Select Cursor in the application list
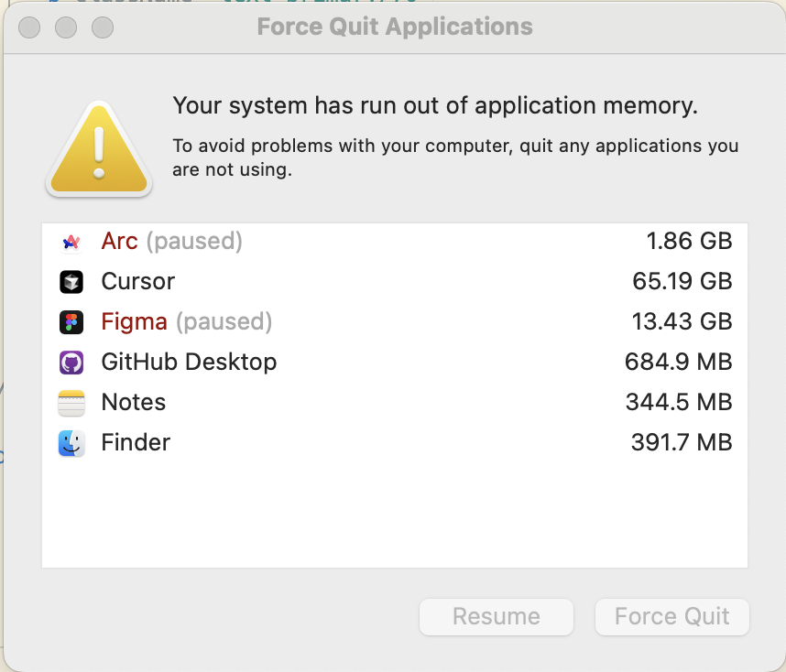Image resolution: width=786 pixels, height=672 pixels. coord(137,282)
